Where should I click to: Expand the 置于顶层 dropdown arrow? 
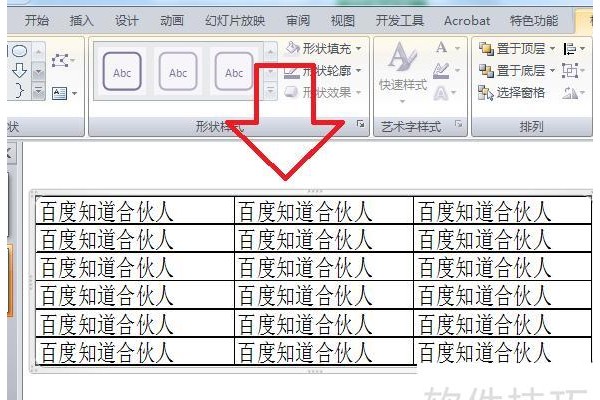[552, 49]
